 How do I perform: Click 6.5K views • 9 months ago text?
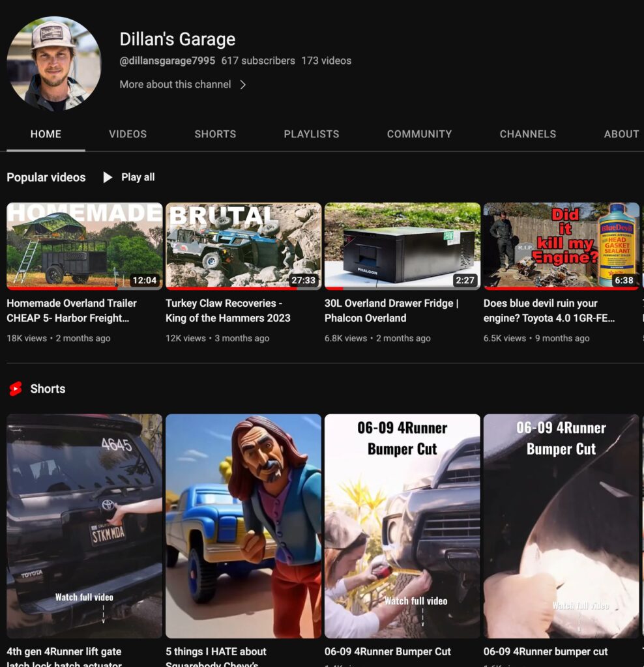tap(536, 338)
